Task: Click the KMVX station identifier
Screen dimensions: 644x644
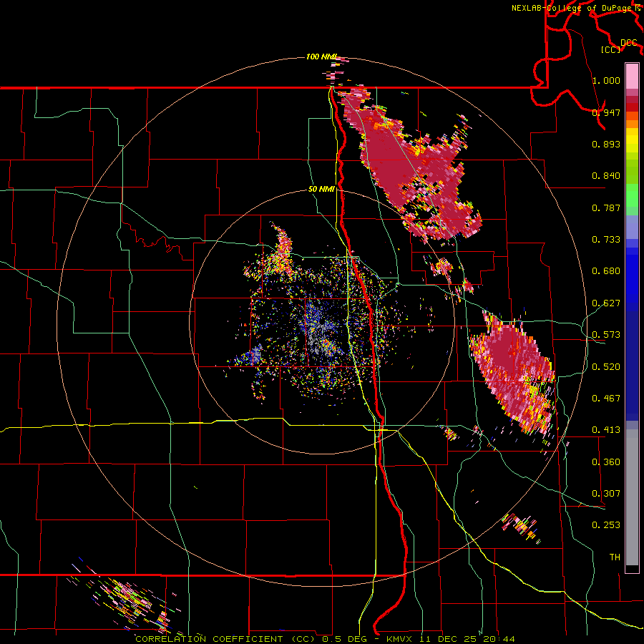Action: pos(401,639)
